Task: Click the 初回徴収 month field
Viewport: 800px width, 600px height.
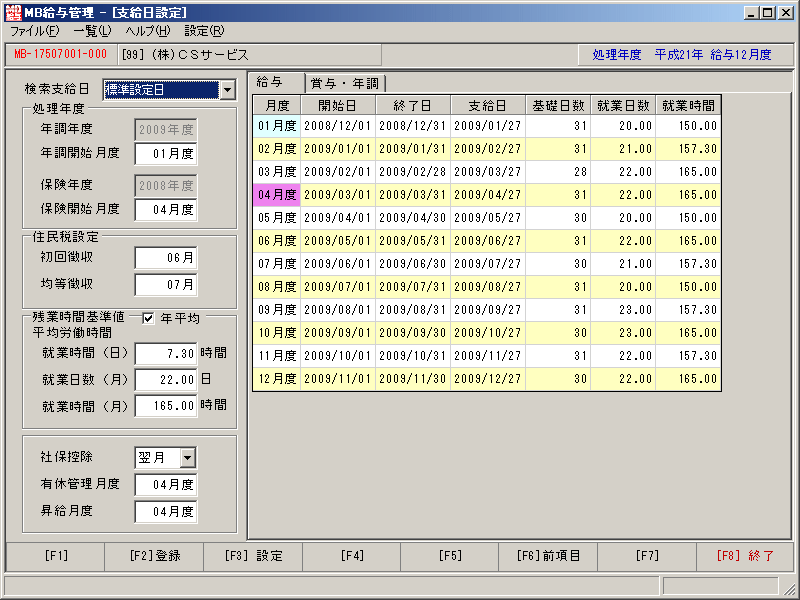Action: tap(166, 258)
